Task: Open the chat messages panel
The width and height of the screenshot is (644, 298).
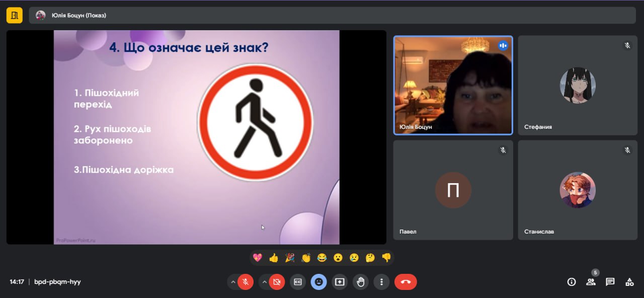Action: [610, 282]
